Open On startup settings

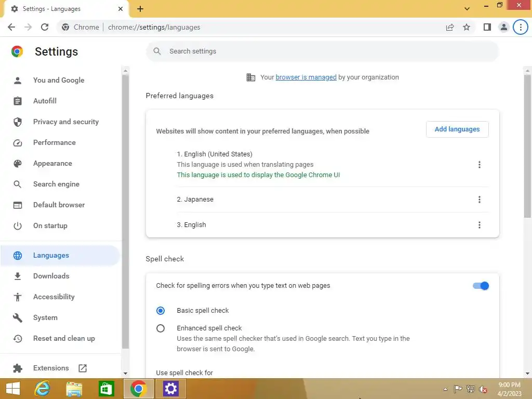click(x=50, y=225)
